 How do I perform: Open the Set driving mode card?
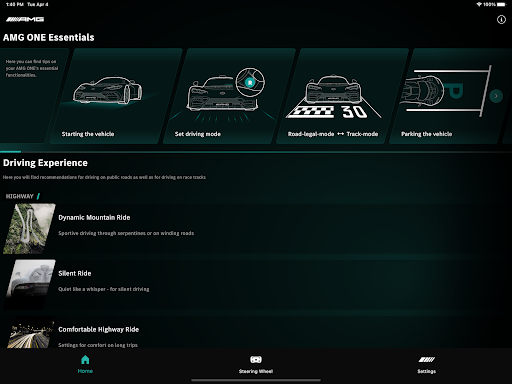tap(229, 96)
